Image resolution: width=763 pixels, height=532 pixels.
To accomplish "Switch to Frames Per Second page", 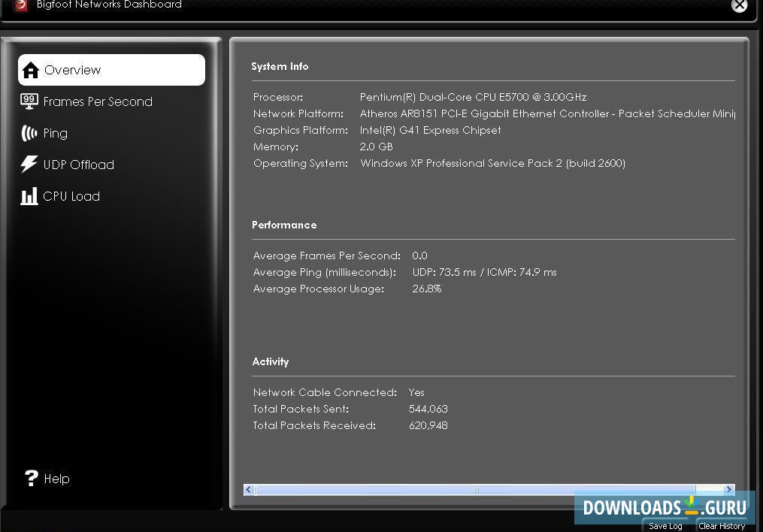I will tap(98, 101).
